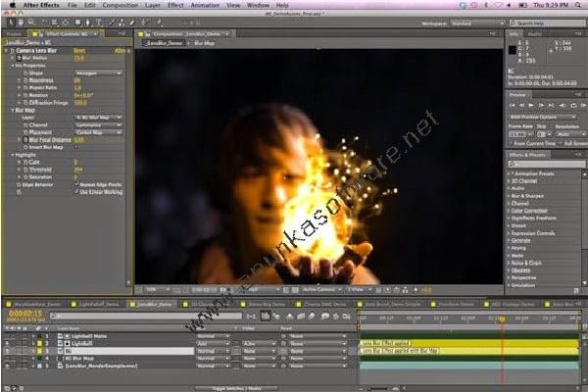This screenshot has height=392, width=588.
Task: Click the Blur Focal Distance stopwatch
Action: [25, 140]
